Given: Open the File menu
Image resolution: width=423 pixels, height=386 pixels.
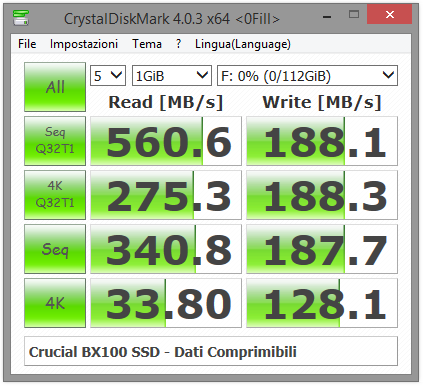Looking at the screenshot, I should click(27, 44).
